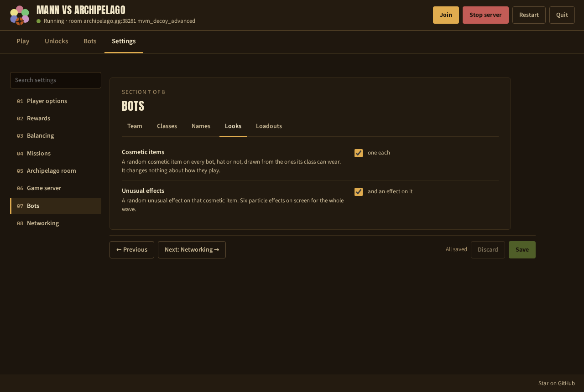Click the "Section 7 of 8" label

pos(143,92)
